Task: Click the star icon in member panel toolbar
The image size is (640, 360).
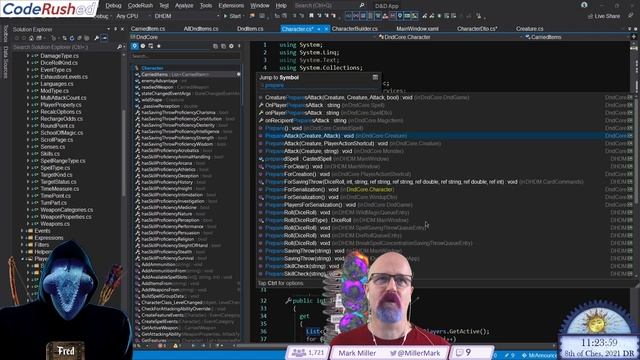Action: coord(159,46)
